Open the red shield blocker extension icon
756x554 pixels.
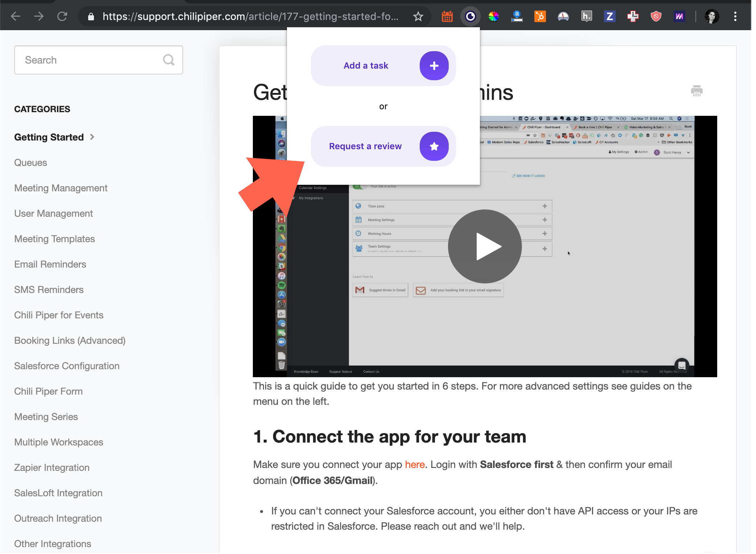pyautogui.click(x=656, y=16)
